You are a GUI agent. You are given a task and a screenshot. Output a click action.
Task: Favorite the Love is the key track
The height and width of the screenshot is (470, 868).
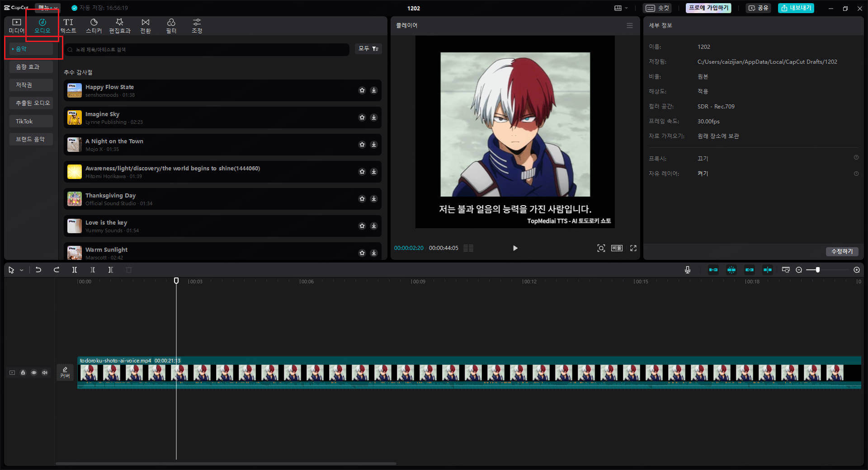pos(362,226)
